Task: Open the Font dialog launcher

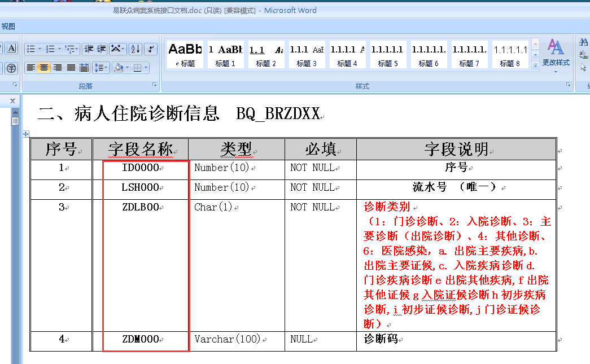Action: [15, 85]
